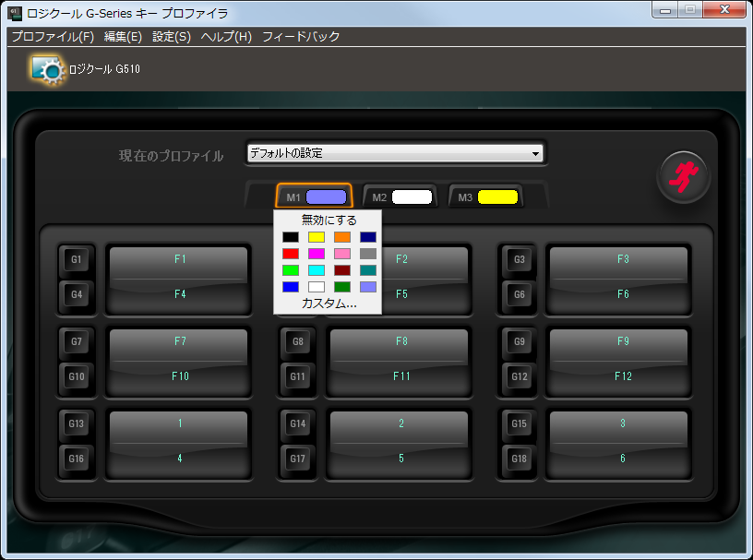Pick the dark red maroon swatch
Screen dimensions: 753x560
point(342,270)
